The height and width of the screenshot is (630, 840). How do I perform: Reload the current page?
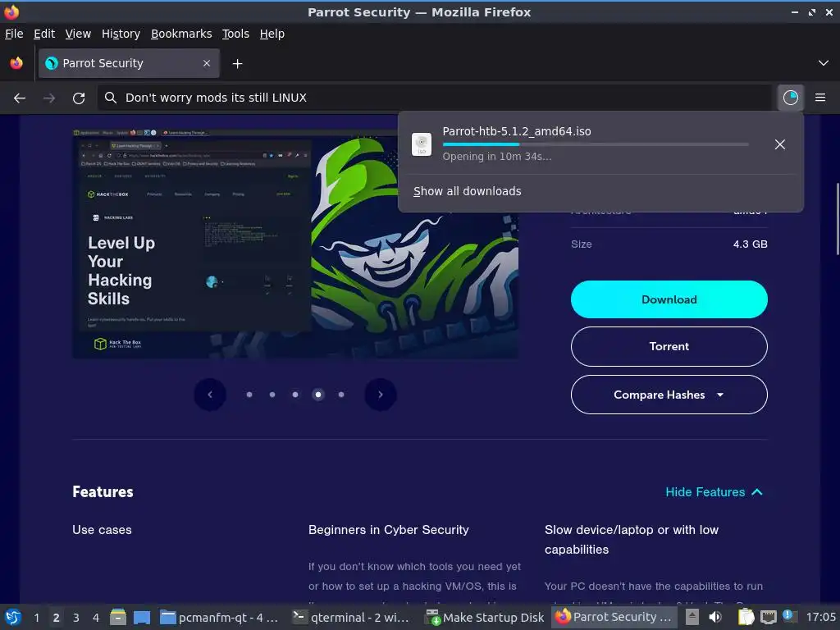tap(79, 98)
